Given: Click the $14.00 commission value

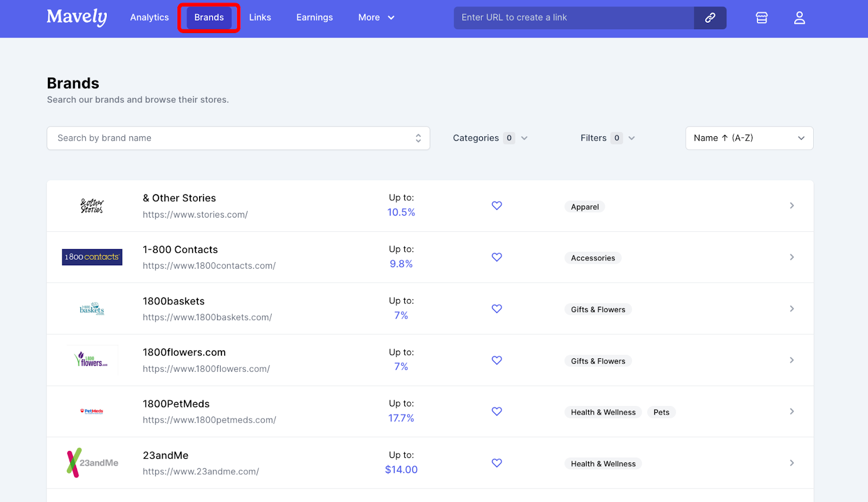Looking at the screenshot, I should pos(401,469).
